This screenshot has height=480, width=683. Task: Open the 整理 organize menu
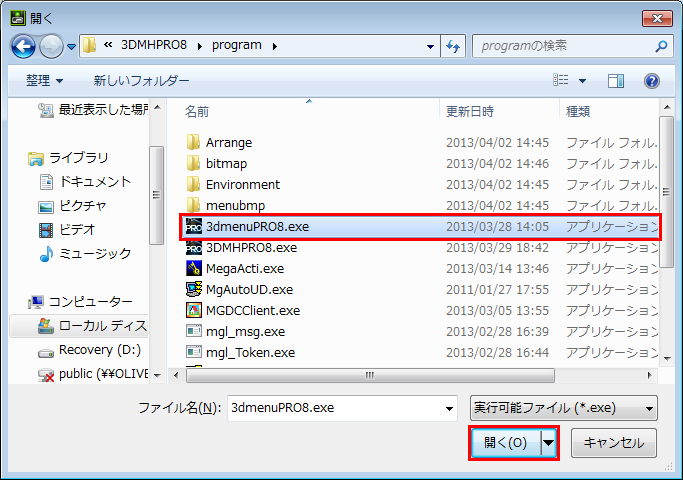[44, 80]
